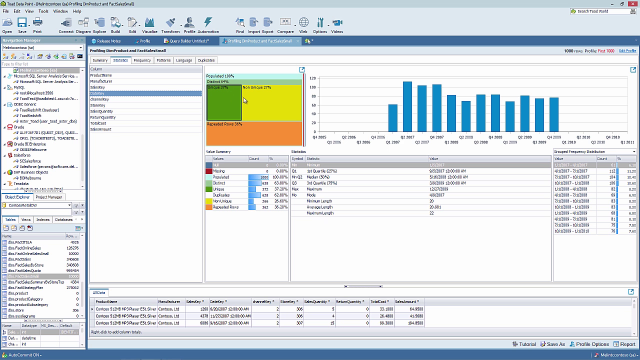Open the view options dropdown in Object Explorer
The height and width of the screenshot is (360, 640).
(x=79, y=228)
